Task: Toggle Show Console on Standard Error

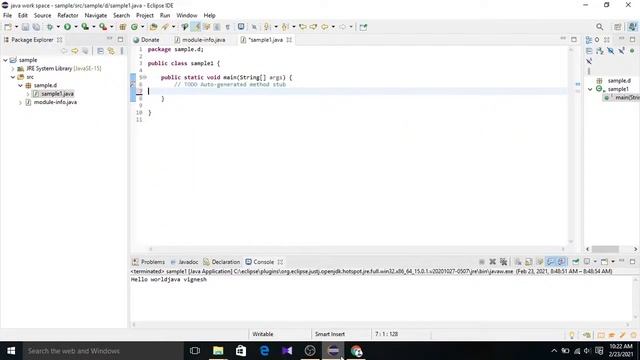Action: tap(562, 262)
